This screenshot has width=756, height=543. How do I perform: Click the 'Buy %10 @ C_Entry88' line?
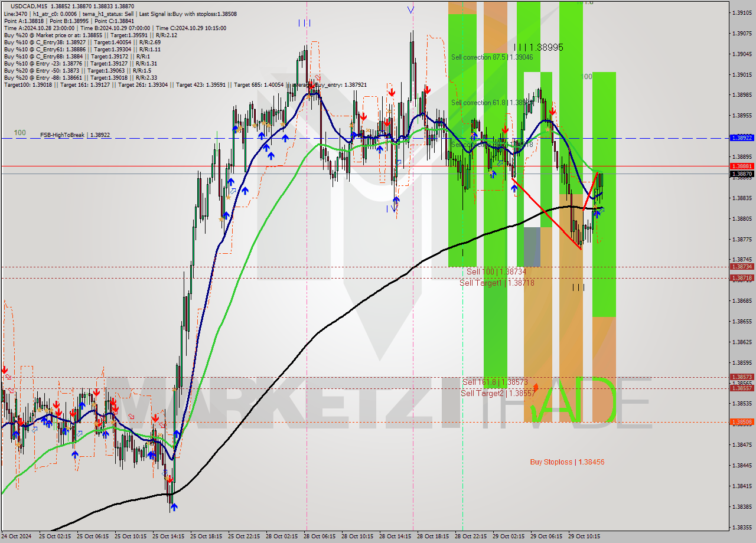coord(77,56)
